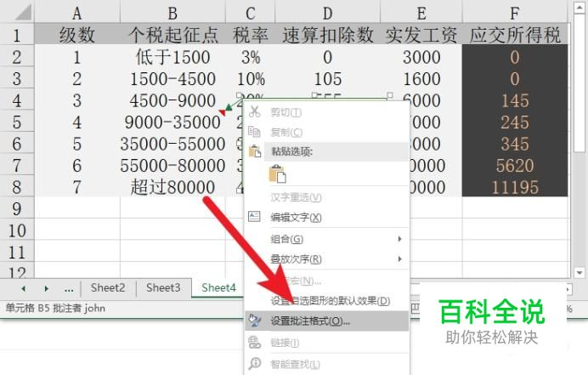Switch to the Sheet3 tab
The height and width of the screenshot is (375, 588).
point(163,288)
